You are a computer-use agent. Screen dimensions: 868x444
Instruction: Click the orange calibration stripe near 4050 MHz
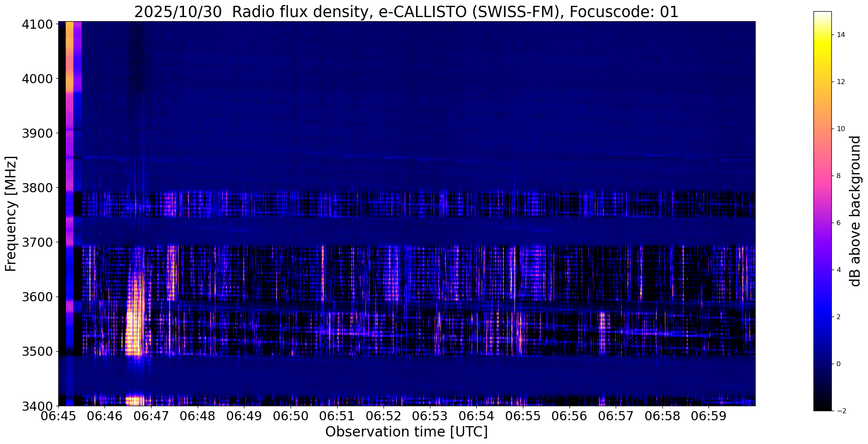[70, 51]
